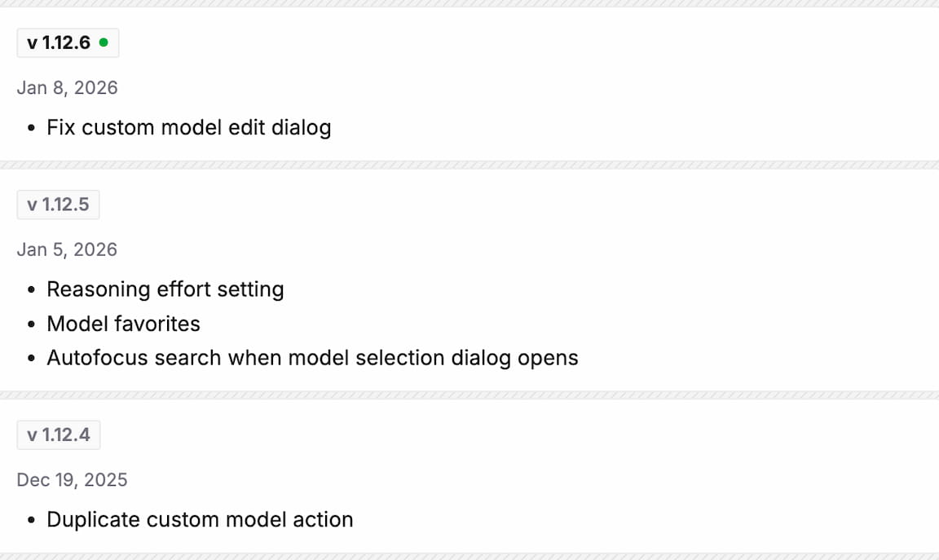
Task: Click the bullet before "Reasoning effort setting"
Action: click(31, 290)
